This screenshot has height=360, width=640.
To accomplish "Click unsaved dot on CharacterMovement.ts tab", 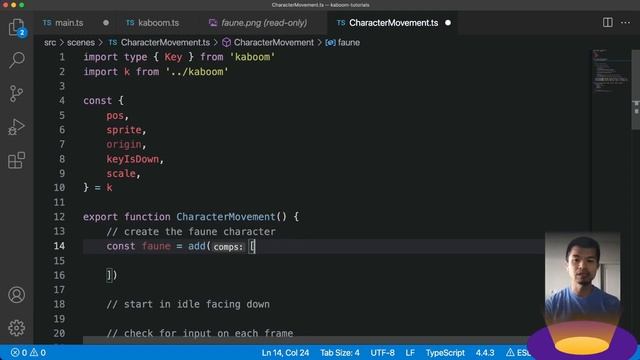I will click(448, 23).
